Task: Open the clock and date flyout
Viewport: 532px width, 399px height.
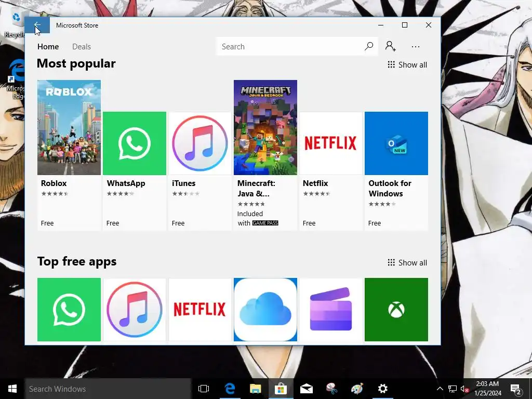Action: pos(487,389)
